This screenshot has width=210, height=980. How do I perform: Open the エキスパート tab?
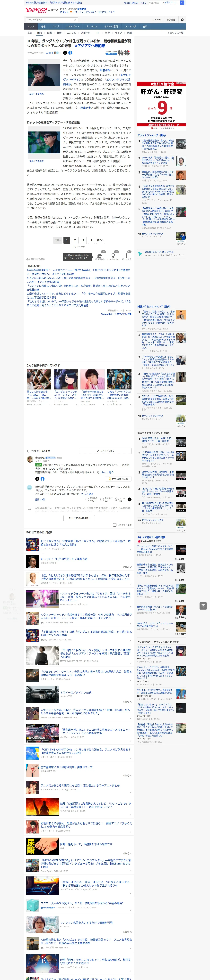coord(72,27)
